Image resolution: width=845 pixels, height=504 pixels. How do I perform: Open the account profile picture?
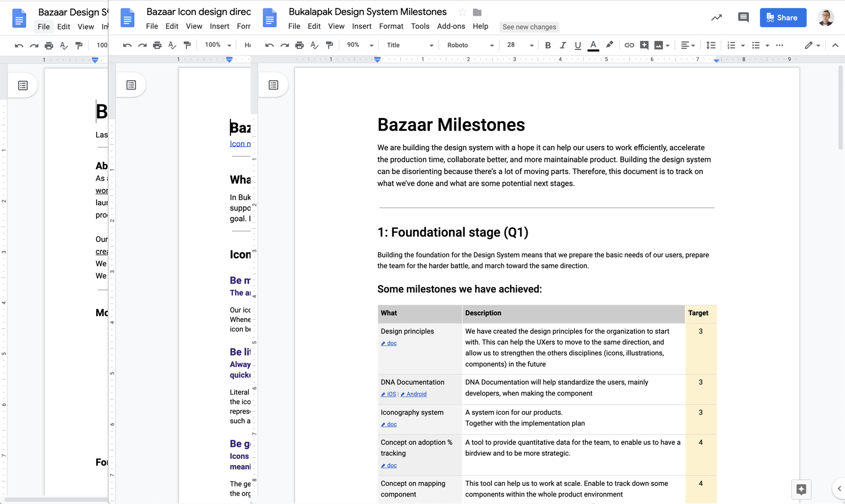pyautogui.click(x=825, y=18)
